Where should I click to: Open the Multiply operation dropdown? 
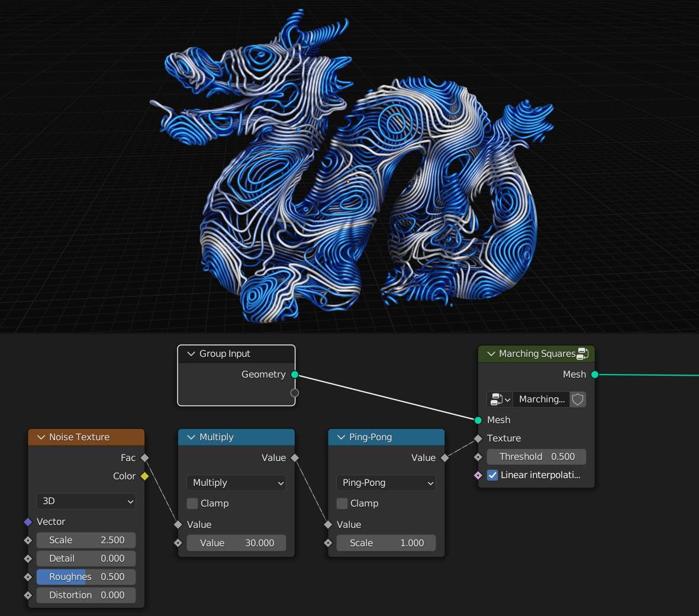tap(236, 483)
